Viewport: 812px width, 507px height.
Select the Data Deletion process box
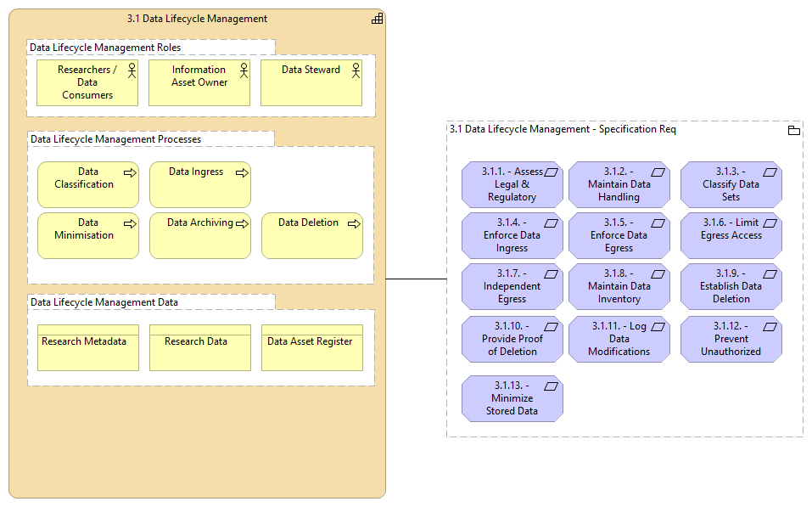311,235
